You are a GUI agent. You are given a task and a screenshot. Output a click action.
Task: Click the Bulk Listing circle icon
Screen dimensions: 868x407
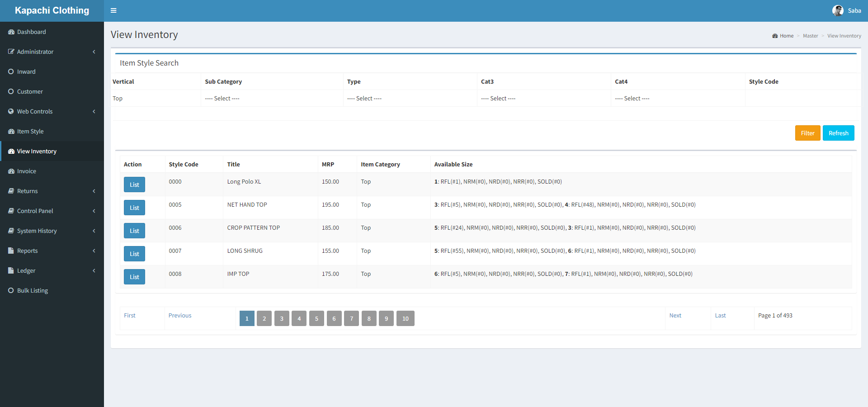(11, 291)
